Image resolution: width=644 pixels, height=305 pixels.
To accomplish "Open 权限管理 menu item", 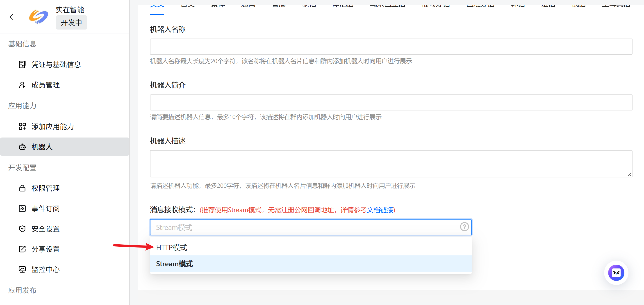I will pos(46,188).
